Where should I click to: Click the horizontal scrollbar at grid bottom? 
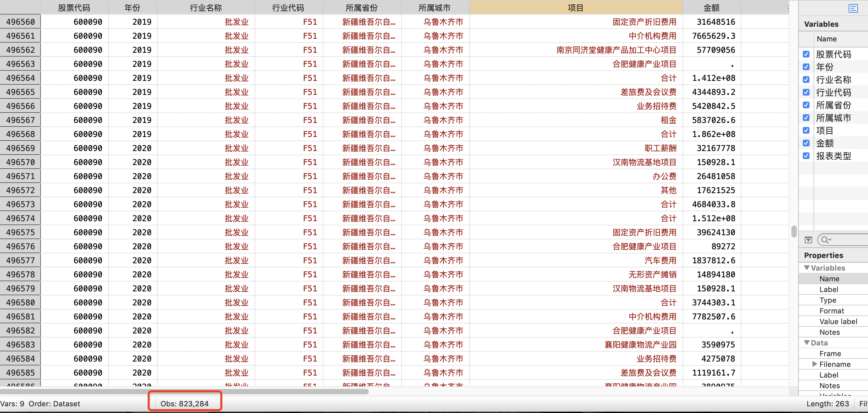[x=184, y=391]
